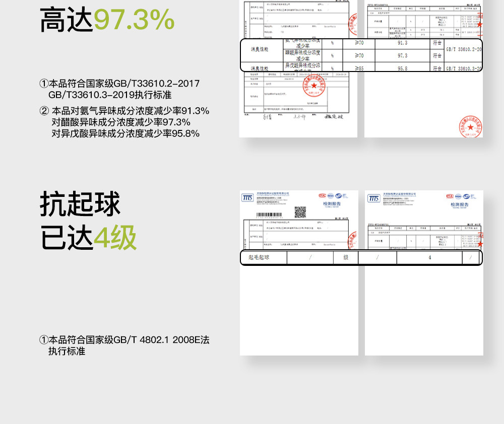The width and height of the screenshot is (504, 424).
Task: Click the TTS logo on the lower-right test report
Action: tap(374, 198)
